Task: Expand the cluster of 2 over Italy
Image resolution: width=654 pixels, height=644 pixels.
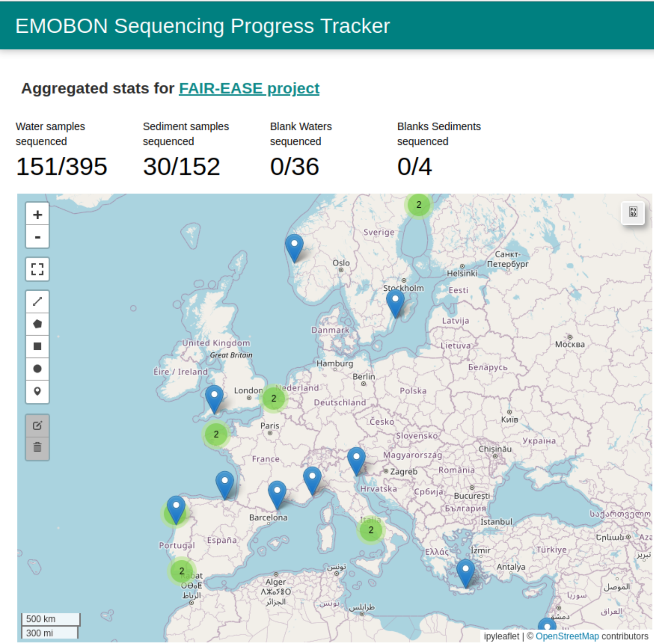Action: (x=371, y=530)
